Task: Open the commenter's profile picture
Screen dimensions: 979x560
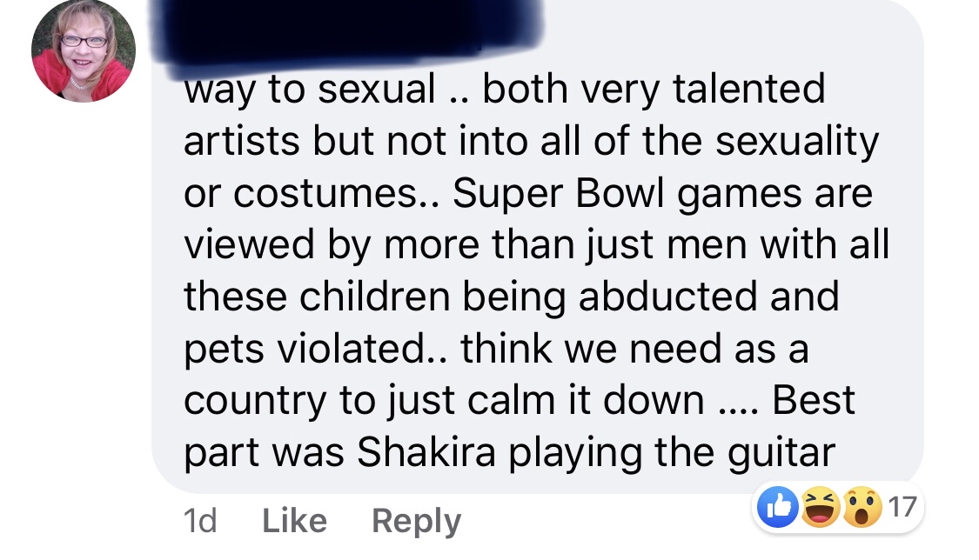Action: pyautogui.click(x=84, y=50)
